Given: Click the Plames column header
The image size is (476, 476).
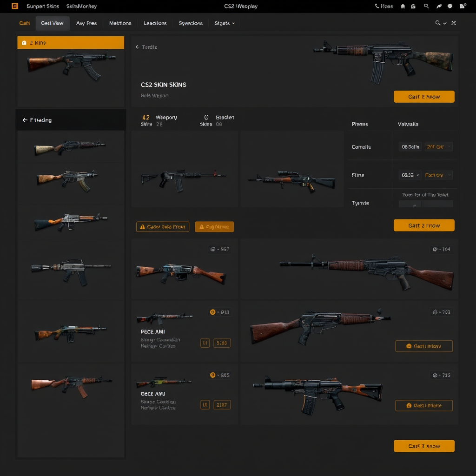Looking at the screenshot, I should click(360, 124).
